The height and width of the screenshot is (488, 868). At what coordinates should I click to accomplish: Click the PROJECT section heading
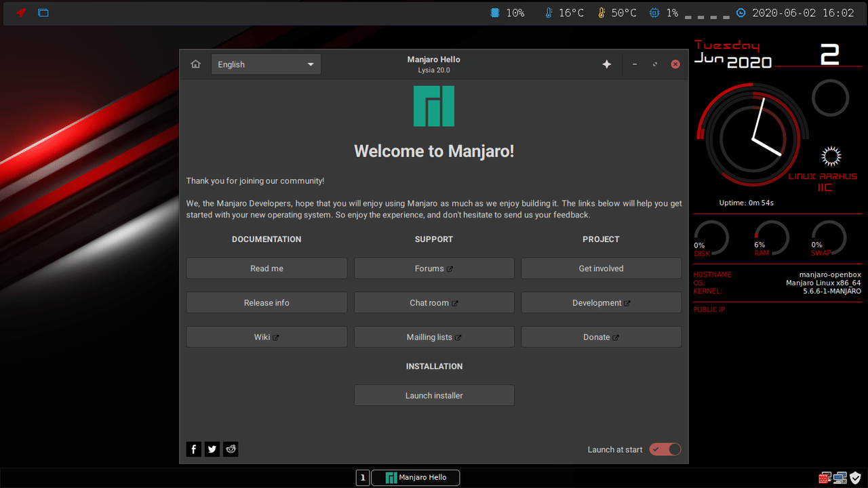[601, 239]
